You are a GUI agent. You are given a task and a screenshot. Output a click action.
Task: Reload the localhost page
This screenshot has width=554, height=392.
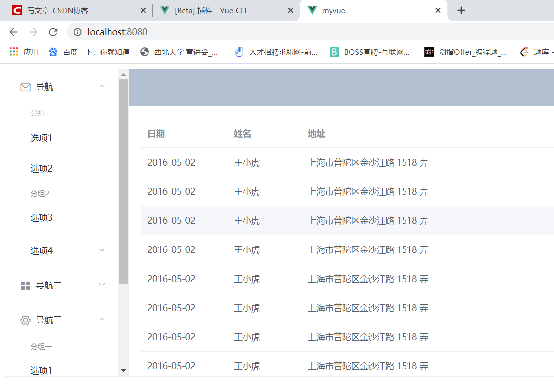(x=53, y=32)
